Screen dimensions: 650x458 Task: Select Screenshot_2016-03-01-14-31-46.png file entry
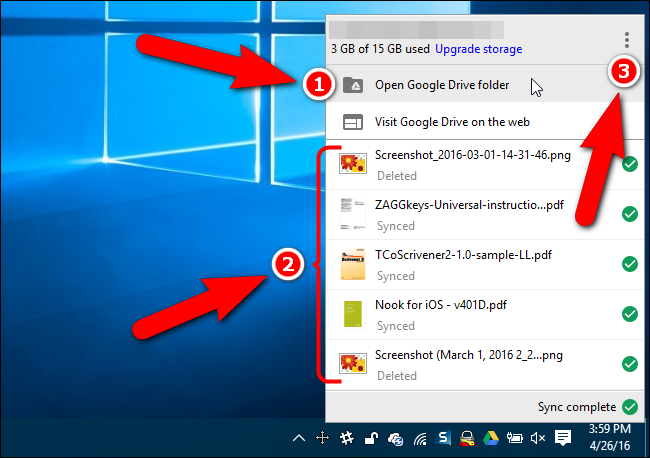pyautogui.click(x=485, y=165)
